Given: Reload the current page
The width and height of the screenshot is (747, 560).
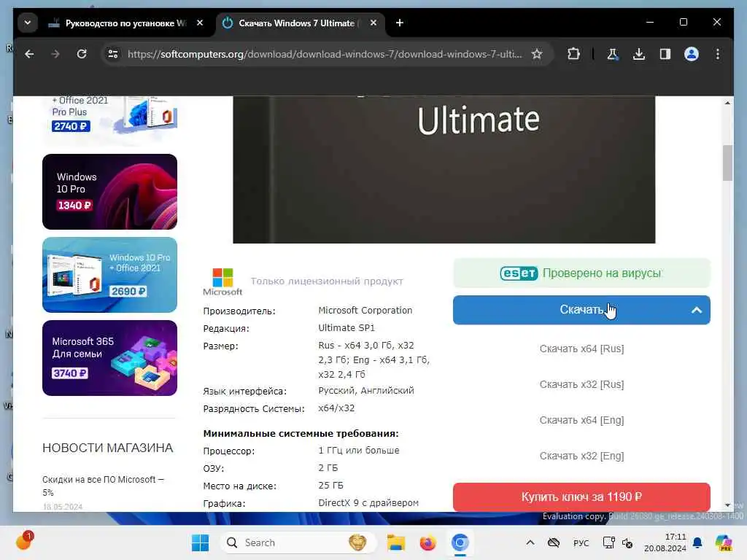Looking at the screenshot, I should [x=82, y=54].
